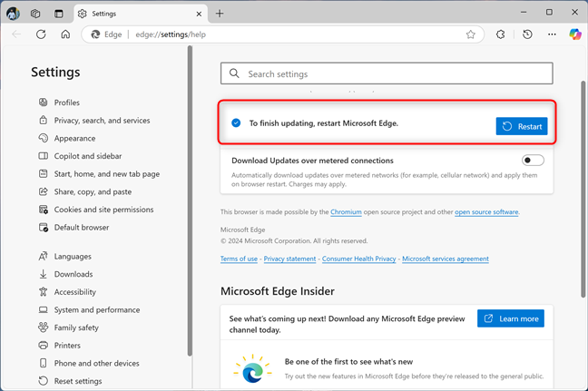Open browser History icon
This screenshot has height=391, width=588.
click(x=527, y=34)
